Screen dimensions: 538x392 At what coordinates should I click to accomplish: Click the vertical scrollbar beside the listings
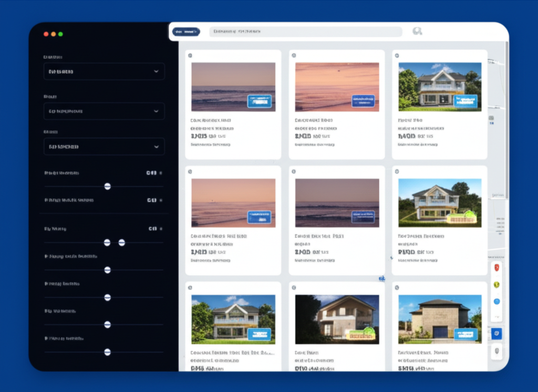[x=506, y=120]
